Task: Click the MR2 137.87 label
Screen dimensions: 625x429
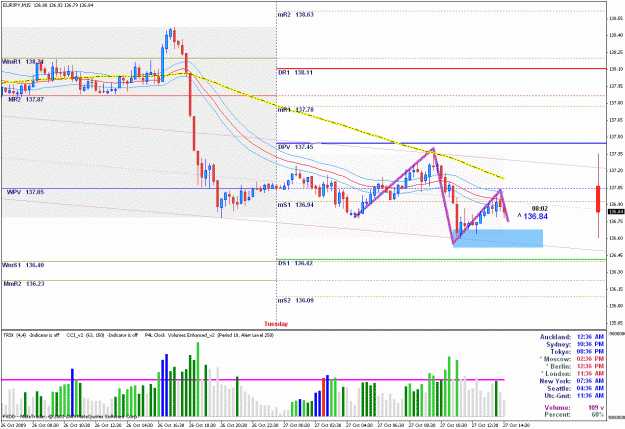Action: (26, 100)
